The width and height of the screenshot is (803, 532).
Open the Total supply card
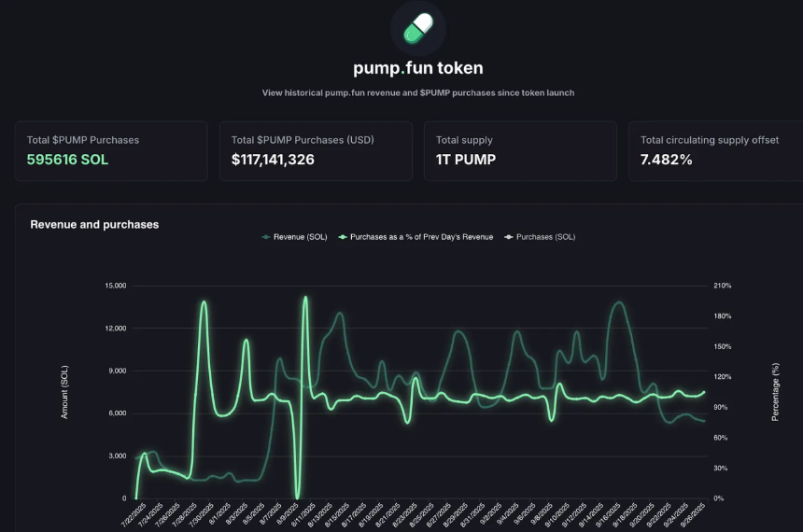(520, 150)
